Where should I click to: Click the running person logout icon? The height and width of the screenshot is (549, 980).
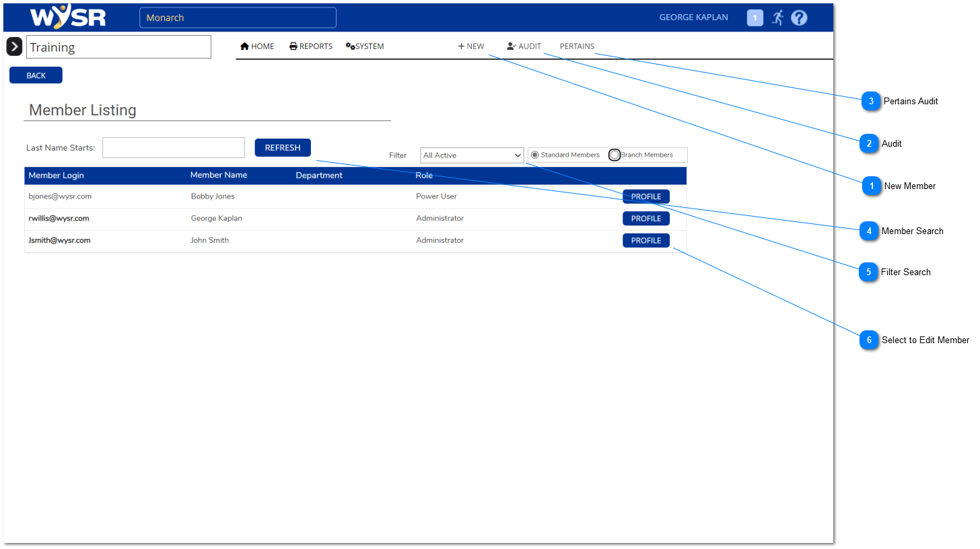(777, 18)
